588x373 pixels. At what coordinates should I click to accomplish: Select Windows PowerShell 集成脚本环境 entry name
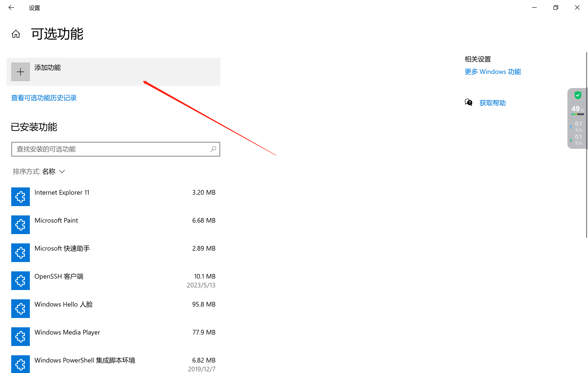click(85, 360)
